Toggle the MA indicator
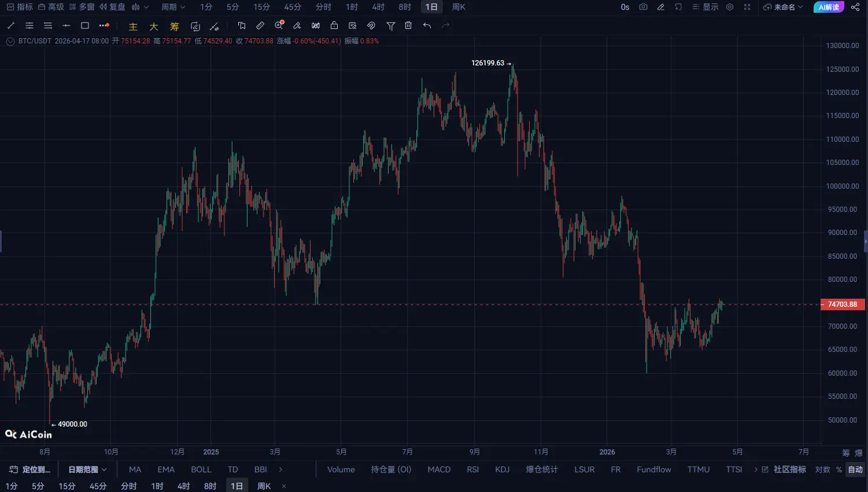This screenshot has height=492, width=868. (135, 469)
